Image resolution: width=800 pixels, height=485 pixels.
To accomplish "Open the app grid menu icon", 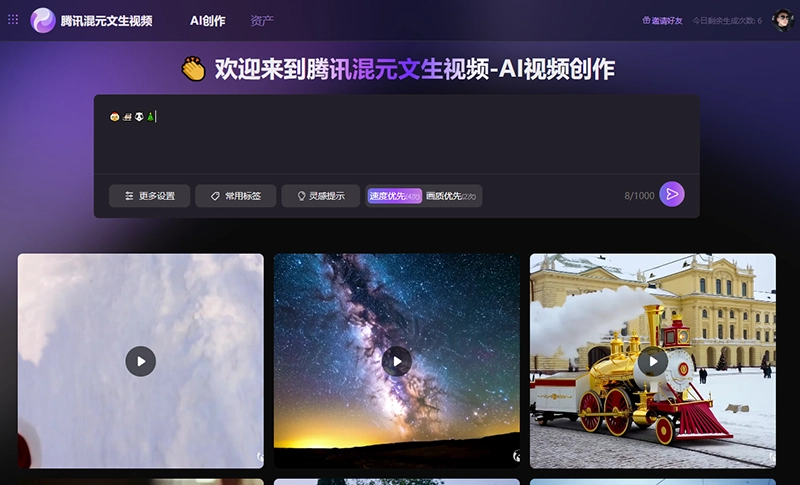I will 13,20.
